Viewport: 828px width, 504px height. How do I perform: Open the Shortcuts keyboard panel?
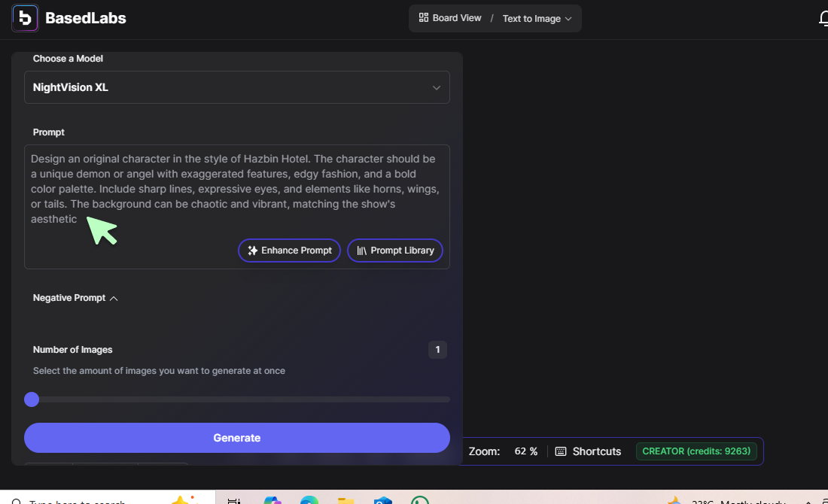tap(589, 452)
